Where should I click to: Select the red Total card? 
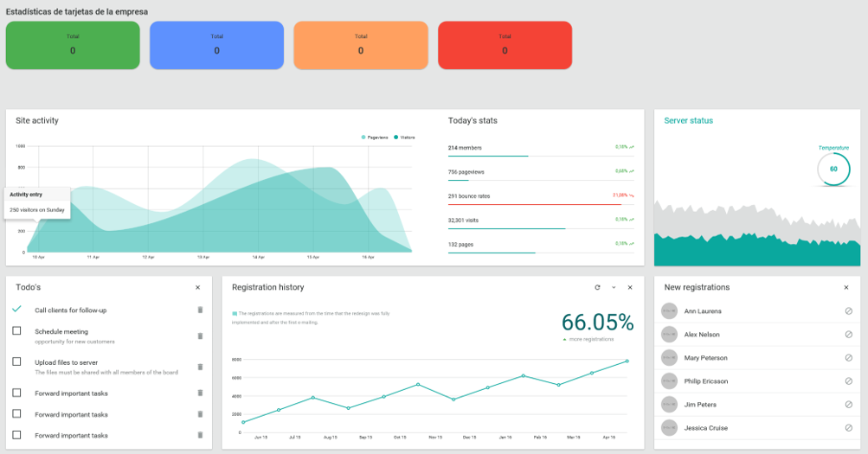[505, 45]
